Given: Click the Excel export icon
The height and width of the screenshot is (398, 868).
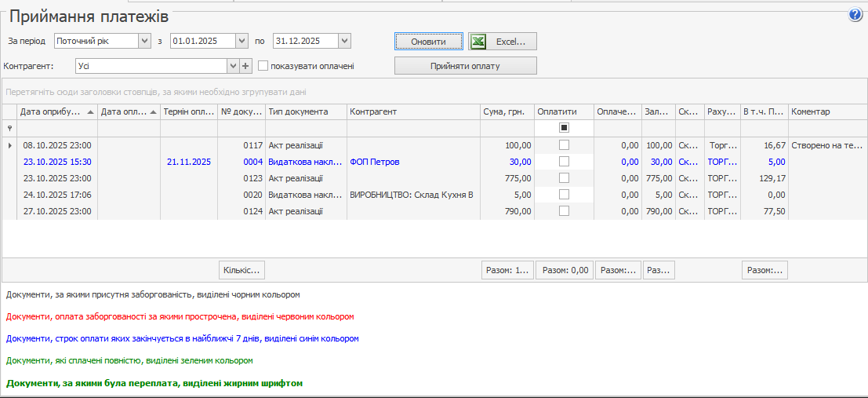Looking at the screenshot, I should click(x=478, y=42).
